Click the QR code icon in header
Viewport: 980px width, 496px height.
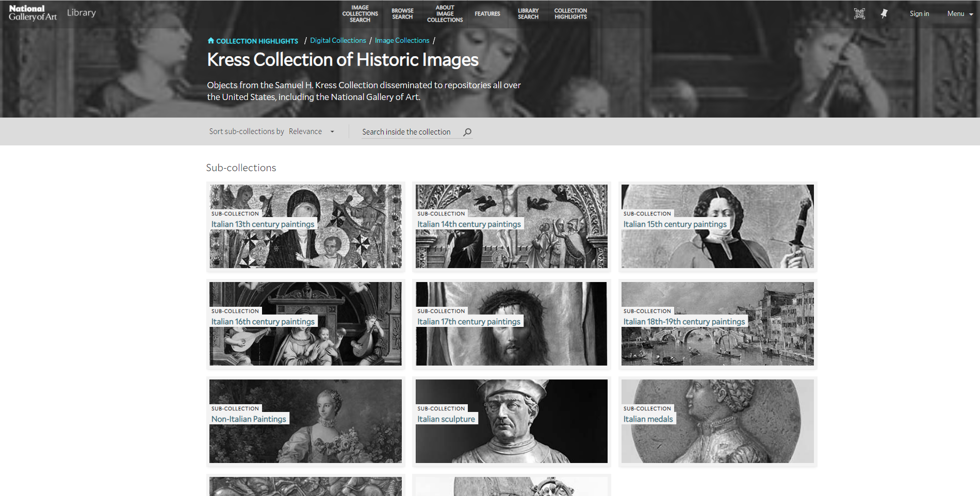(x=859, y=14)
